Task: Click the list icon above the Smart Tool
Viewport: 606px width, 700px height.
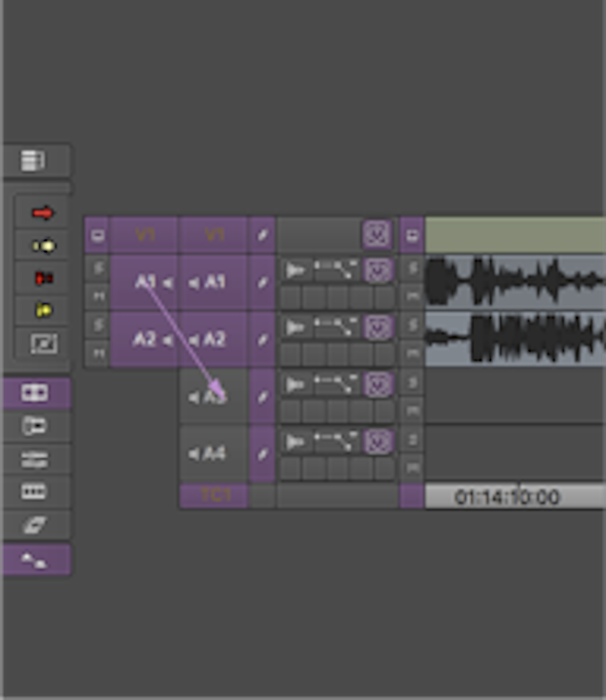Action: (x=34, y=161)
